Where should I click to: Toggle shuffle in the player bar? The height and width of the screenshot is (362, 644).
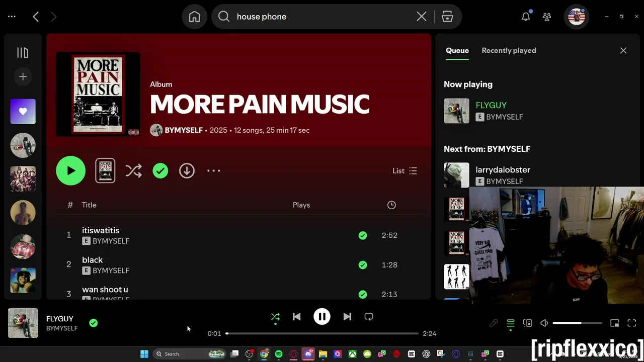[275, 317]
